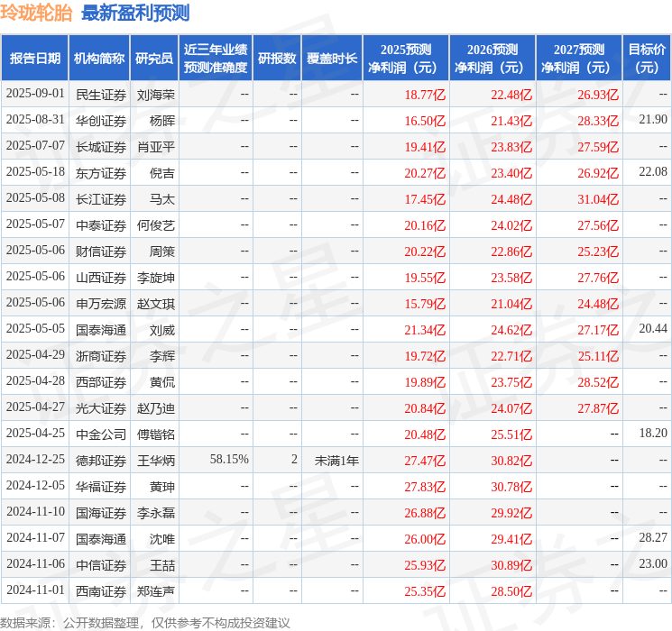Select the 20.84亿 profit value
Screen dimensions: 672x631
pos(425,408)
